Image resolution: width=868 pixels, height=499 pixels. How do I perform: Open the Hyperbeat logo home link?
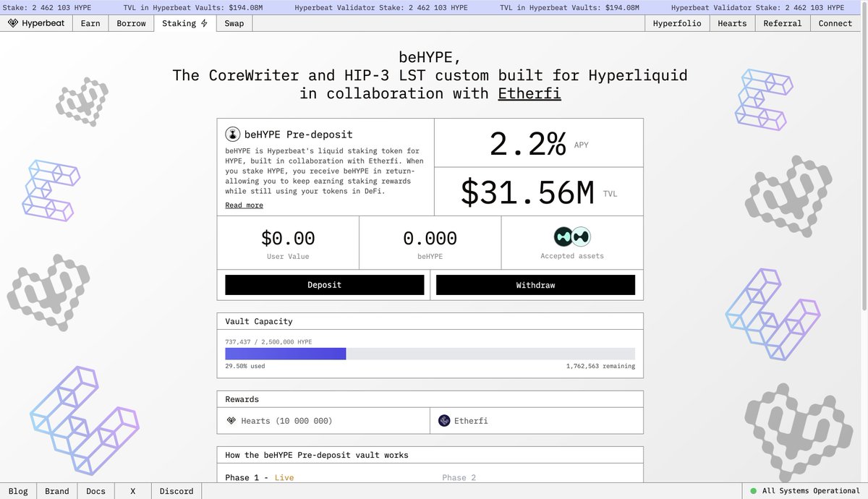tap(35, 23)
